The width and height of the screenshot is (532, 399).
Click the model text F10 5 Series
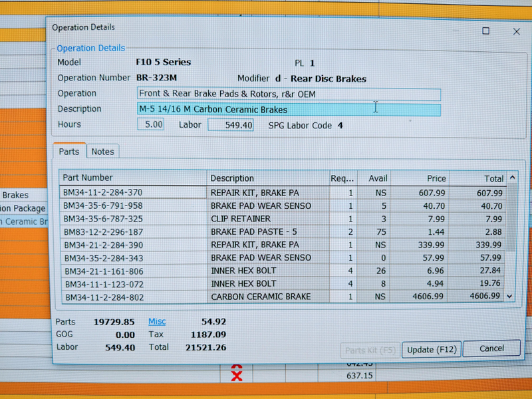(x=163, y=62)
